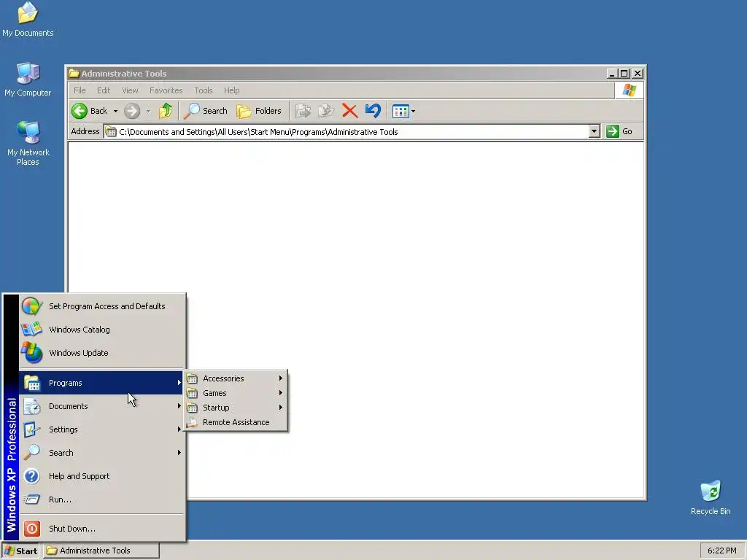Launch Windows Update from Start menu
Screen dimensions: 747x560
pos(102,353)
